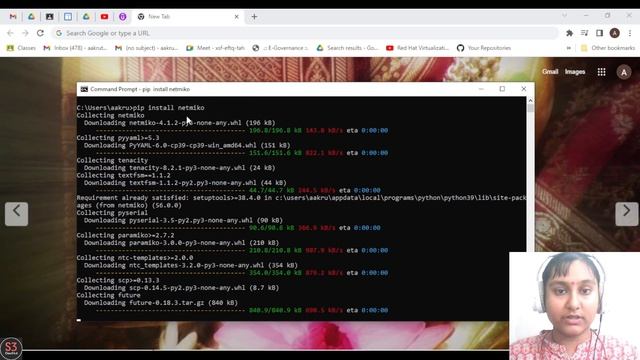Image resolution: width=640 pixels, height=360 pixels.
Task: Open the Other bookmarks folder
Action: click(608, 48)
